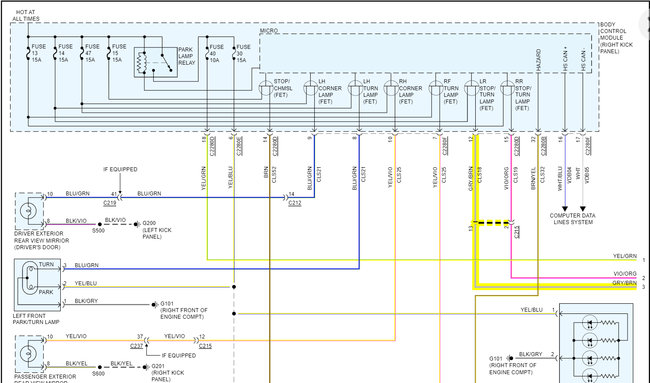650x383 pixels.
Task: Click the TURN label inside the lamp box
Action: click(46, 264)
